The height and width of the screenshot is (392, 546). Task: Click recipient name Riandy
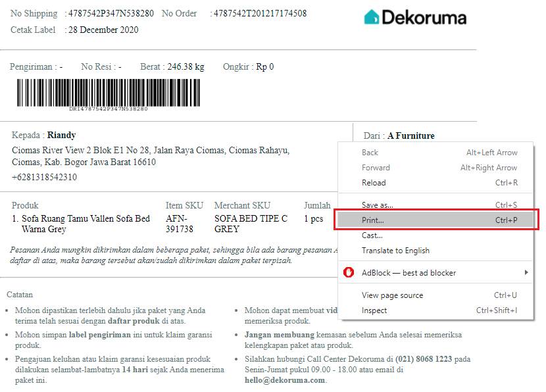pos(62,135)
